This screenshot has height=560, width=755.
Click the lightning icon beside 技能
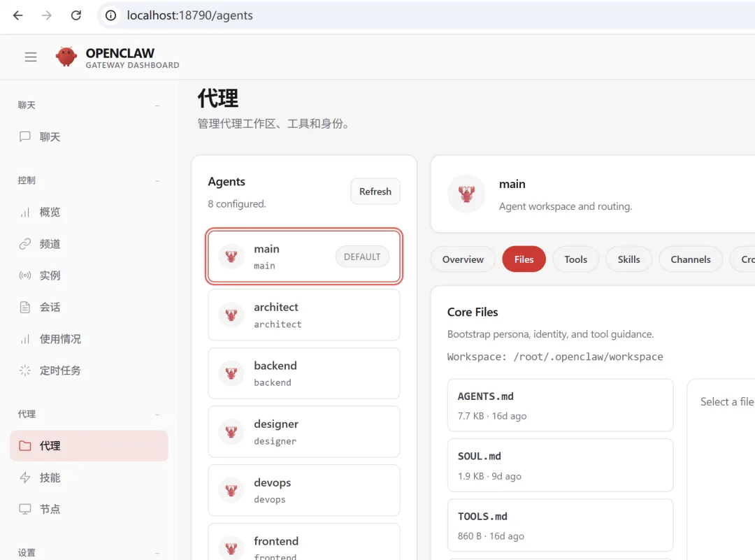tap(25, 478)
